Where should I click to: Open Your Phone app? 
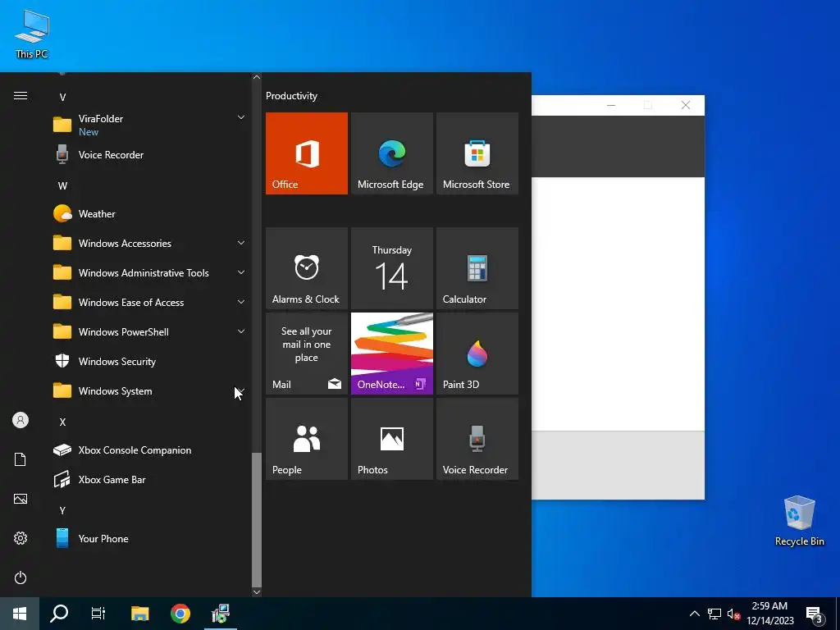click(150, 538)
